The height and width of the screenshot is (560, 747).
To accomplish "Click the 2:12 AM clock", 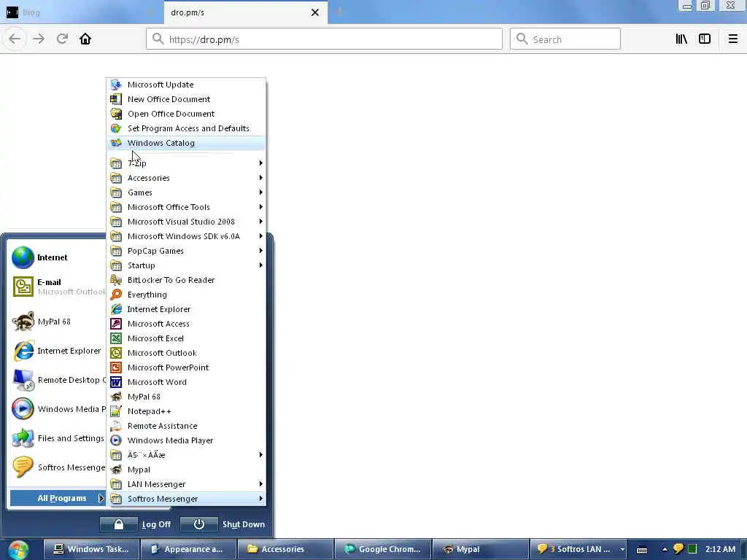I will 720,549.
